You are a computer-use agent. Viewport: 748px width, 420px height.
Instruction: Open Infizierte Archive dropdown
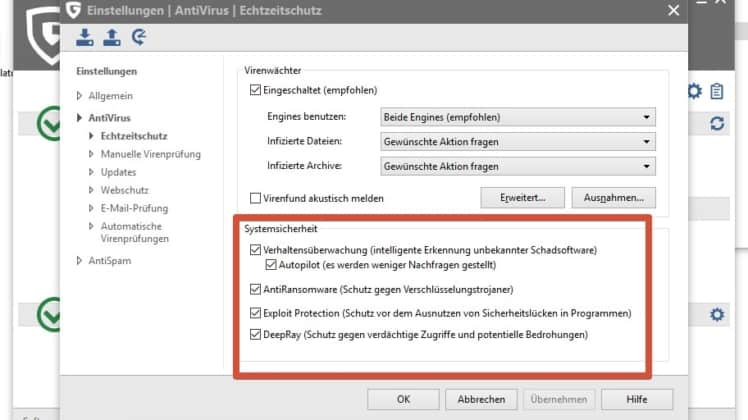[518, 166]
